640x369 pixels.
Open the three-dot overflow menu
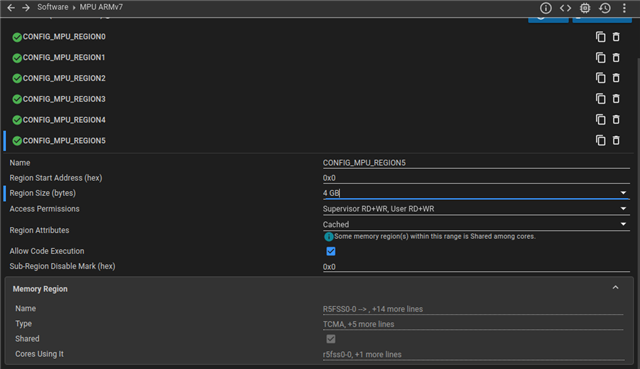pyautogui.click(x=624, y=8)
